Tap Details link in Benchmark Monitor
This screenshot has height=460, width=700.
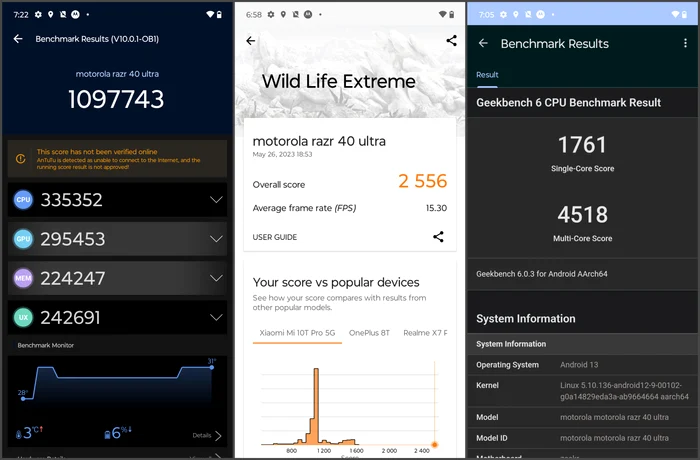[x=202, y=435]
